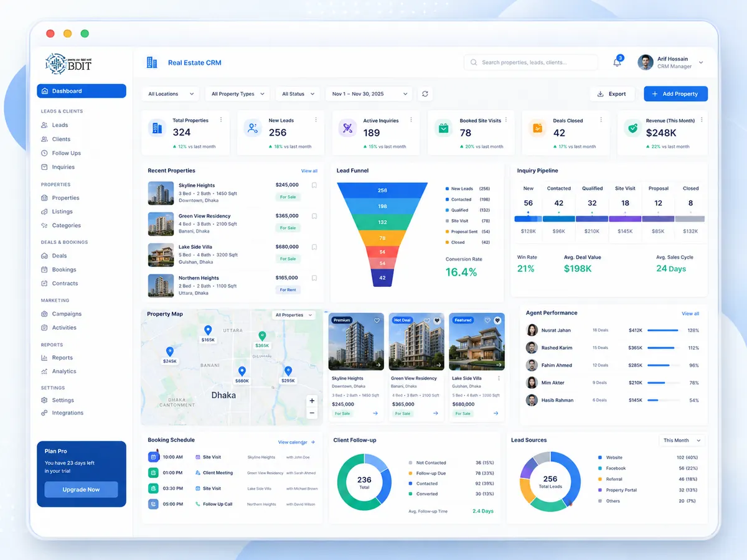This screenshot has height=560, width=747.
Task: Go to Leads in the sidebar
Action: (x=60, y=125)
